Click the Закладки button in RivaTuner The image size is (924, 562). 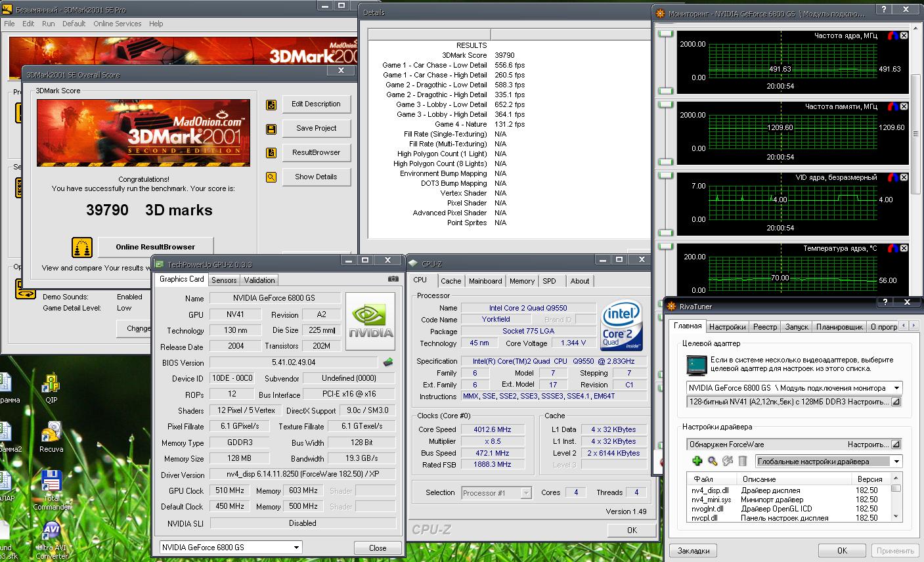coord(693,550)
